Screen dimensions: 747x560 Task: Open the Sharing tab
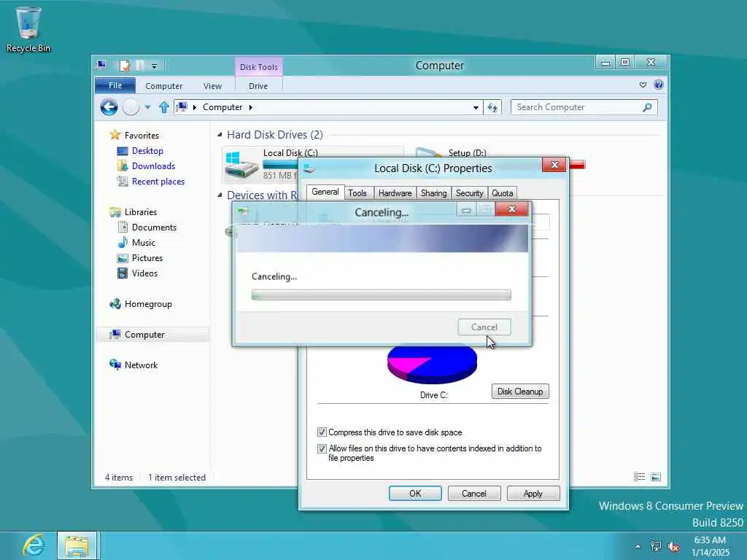pyautogui.click(x=433, y=192)
